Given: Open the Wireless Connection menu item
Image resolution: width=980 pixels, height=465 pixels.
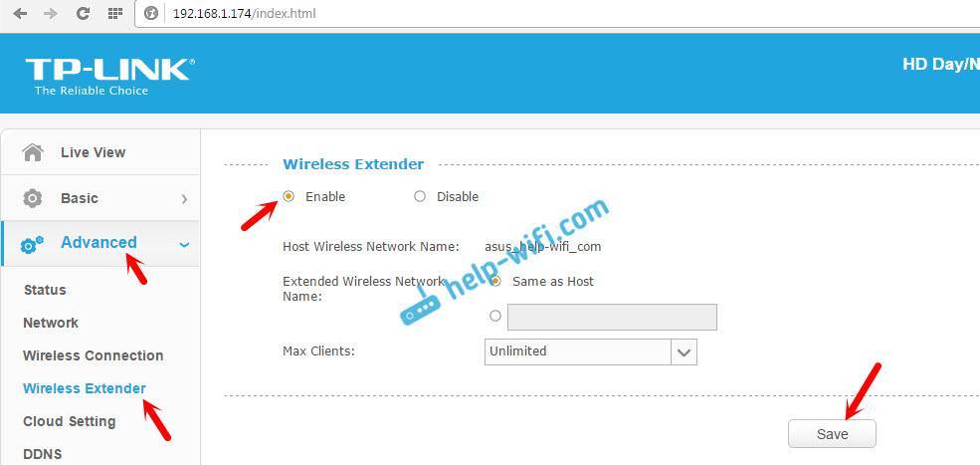Looking at the screenshot, I should click(94, 355).
